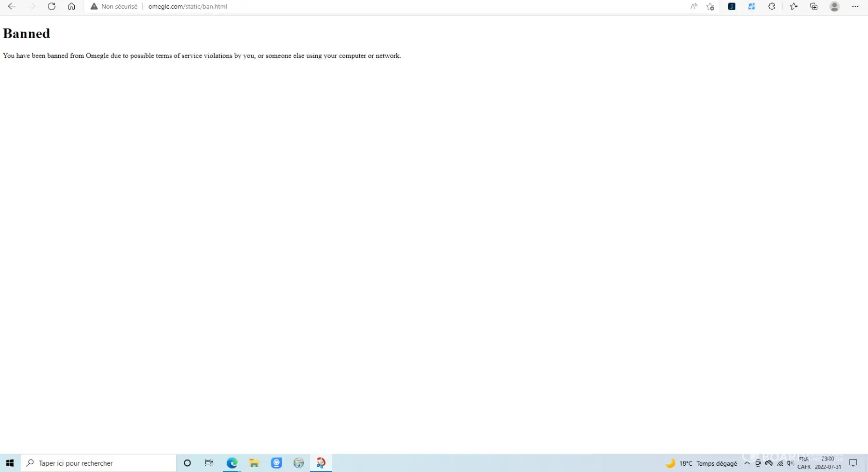
Task: Open the 'Non sécurisé' site info warning
Action: [114, 6]
